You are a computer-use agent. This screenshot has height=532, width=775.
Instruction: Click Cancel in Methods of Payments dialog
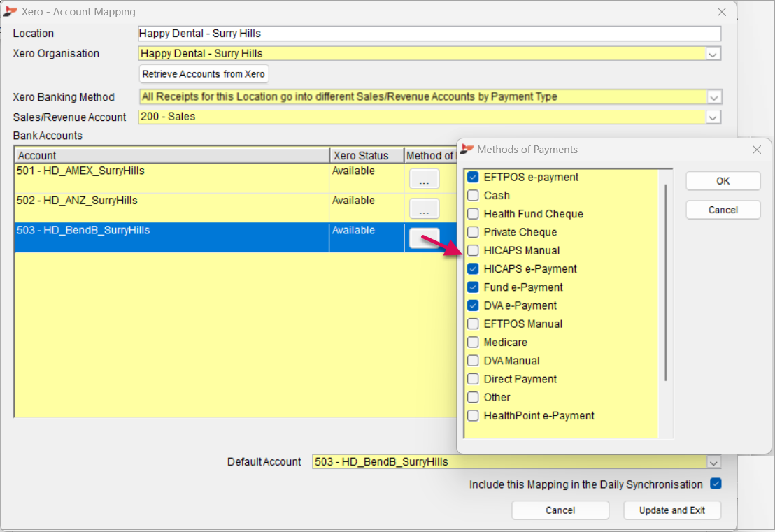tap(723, 210)
